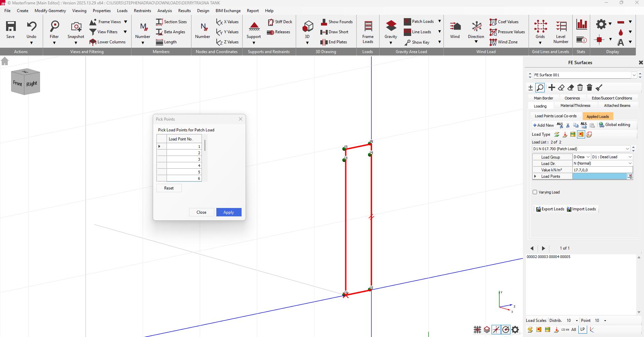Click the Value kN/m² input field
This screenshot has width=644, height=337.
(x=602, y=170)
